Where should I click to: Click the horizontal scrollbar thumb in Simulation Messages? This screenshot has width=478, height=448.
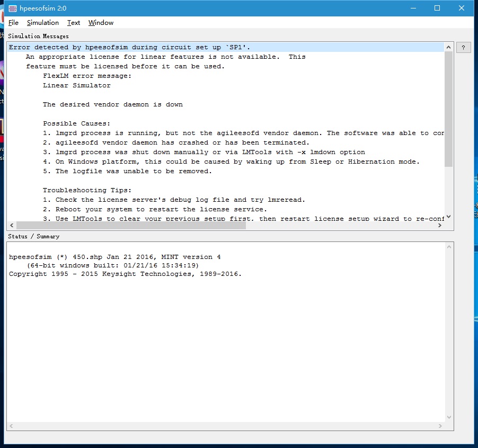pos(131,226)
